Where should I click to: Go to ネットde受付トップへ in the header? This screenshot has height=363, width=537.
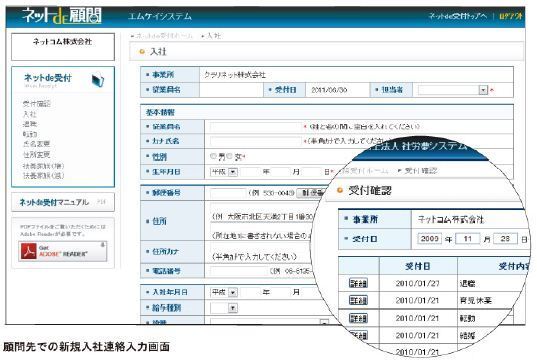458,16
